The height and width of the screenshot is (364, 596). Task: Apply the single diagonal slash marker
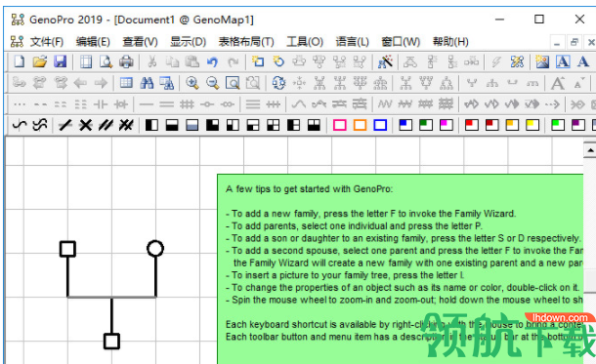[65, 125]
